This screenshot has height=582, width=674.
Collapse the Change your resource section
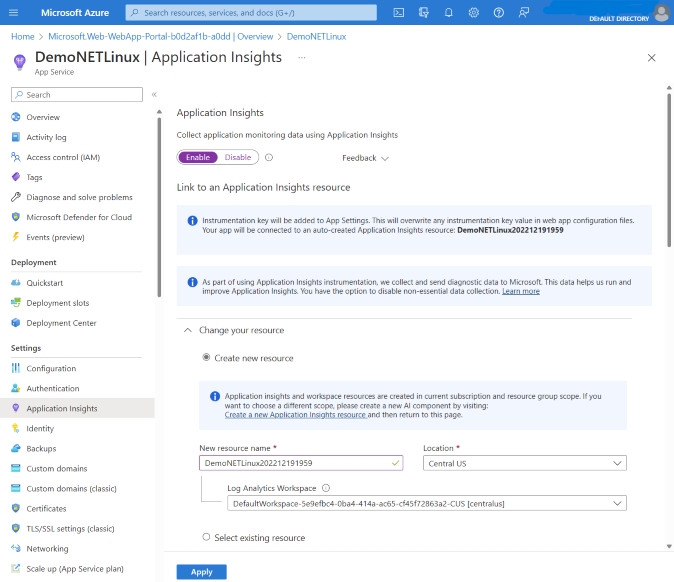[188, 330]
